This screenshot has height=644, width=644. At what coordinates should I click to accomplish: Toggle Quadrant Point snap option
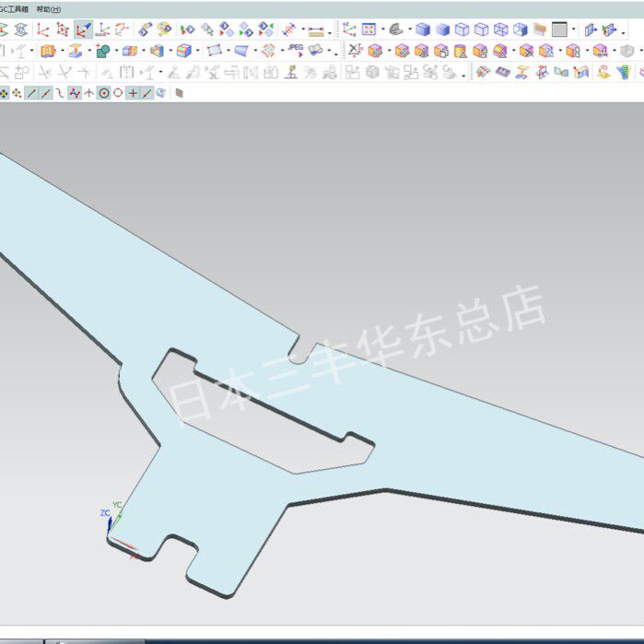[118, 93]
